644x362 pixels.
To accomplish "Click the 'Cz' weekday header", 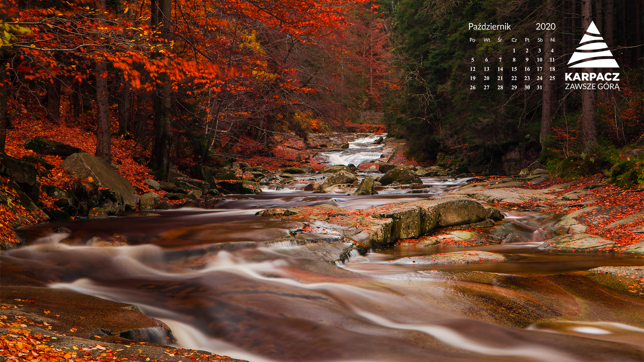I will tap(514, 40).
